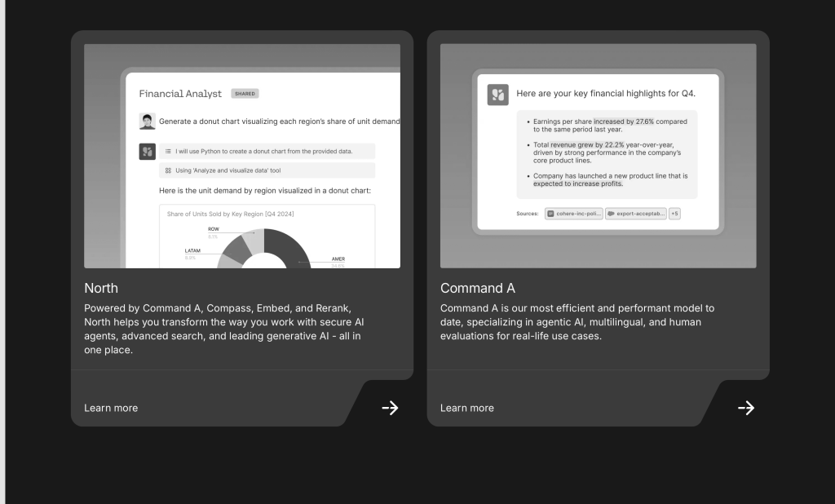Click the Financial Analyst title

click(x=180, y=94)
